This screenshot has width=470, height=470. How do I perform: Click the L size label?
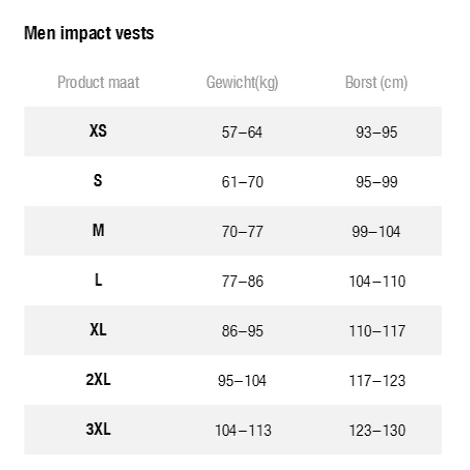point(98,280)
